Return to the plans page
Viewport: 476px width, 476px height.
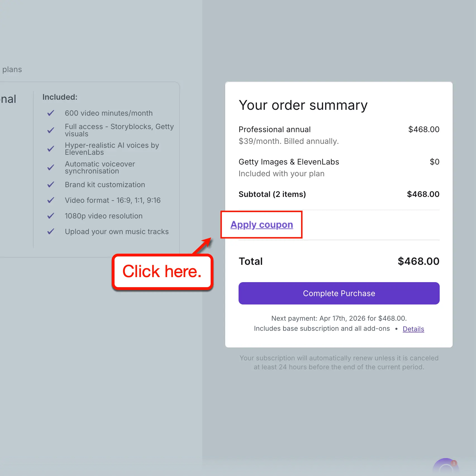point(12,69)
